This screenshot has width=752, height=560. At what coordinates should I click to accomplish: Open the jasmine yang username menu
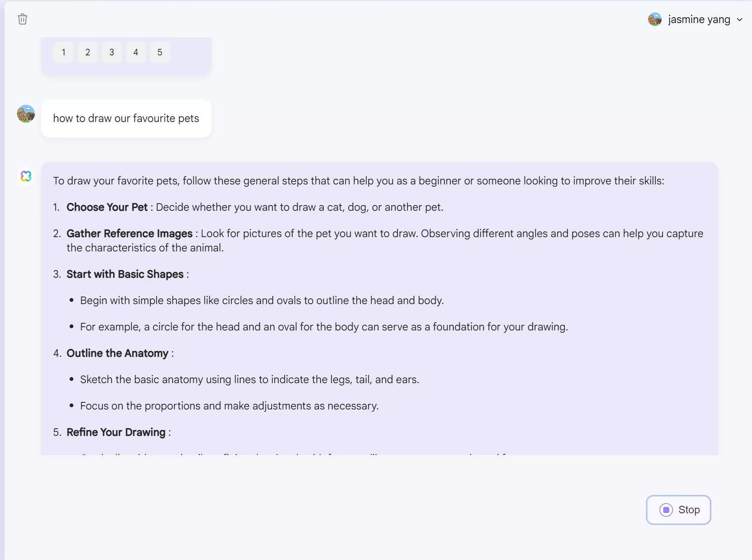point(699,19)
